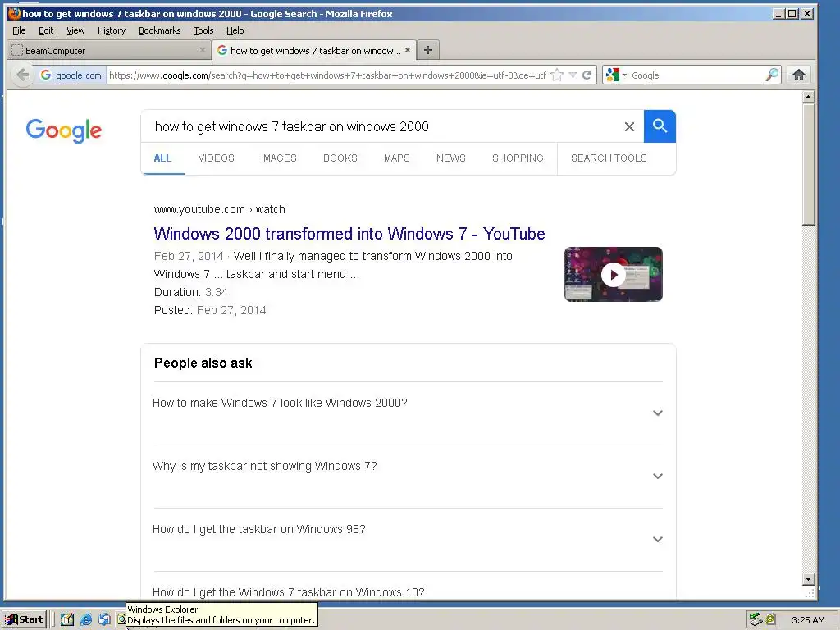Click the 'Duration: 3:34' text

click(190, 292)
